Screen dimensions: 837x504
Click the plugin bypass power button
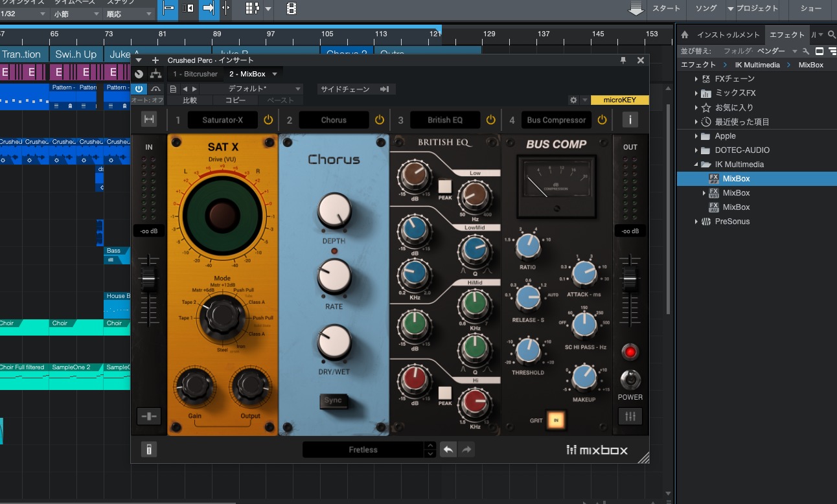[x=139, y=89]
